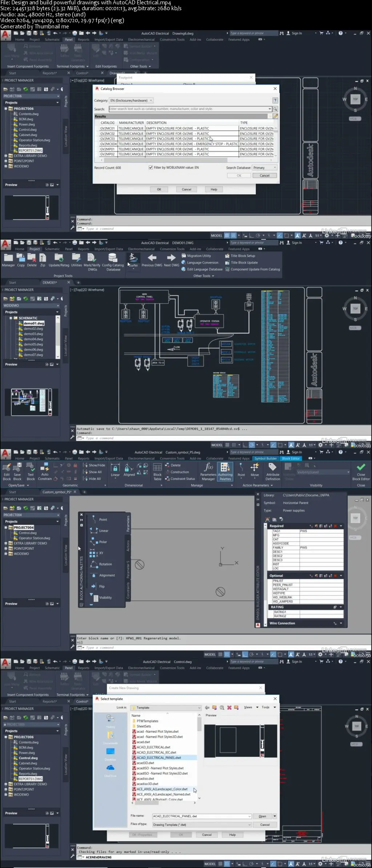
Task: Toggle the Authoring Palettes button
Action: (x=225, y=472)
